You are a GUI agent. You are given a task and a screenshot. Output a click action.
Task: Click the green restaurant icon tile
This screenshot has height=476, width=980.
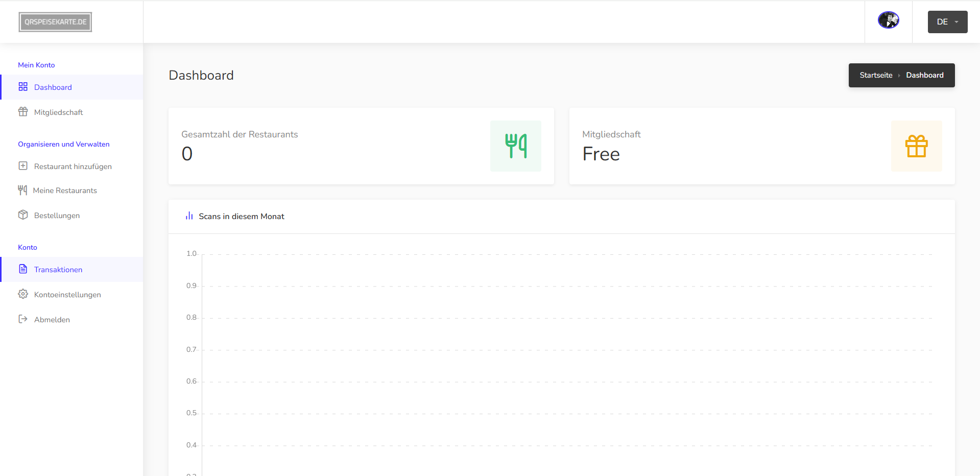[x=515, y=146]
